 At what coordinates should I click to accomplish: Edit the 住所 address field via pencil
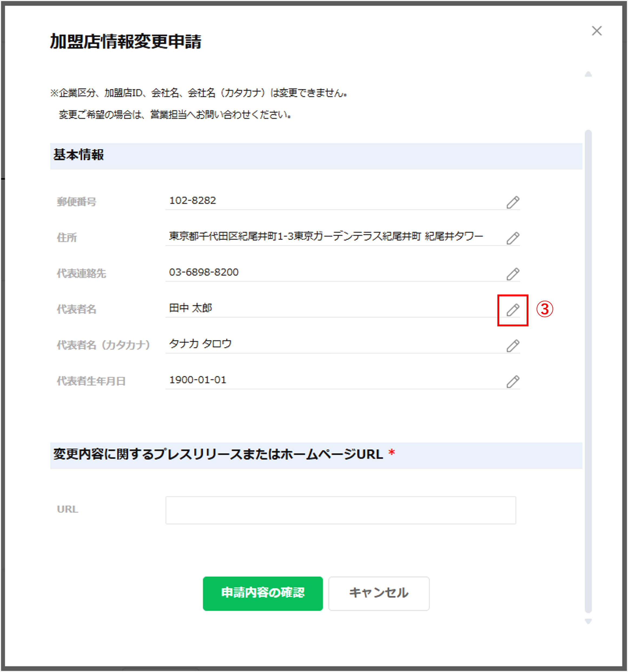coord(513,238)
